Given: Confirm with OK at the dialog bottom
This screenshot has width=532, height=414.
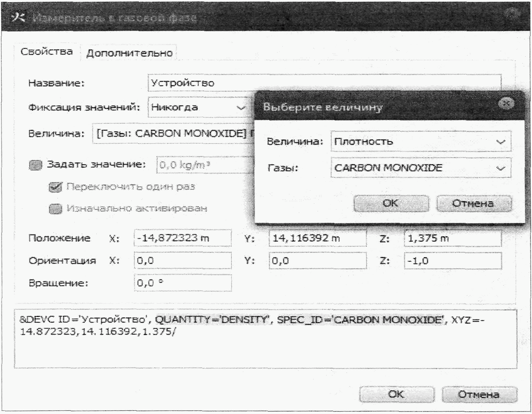Looking at the screenshot, I should pyautogui.click(x=396, y=394).
